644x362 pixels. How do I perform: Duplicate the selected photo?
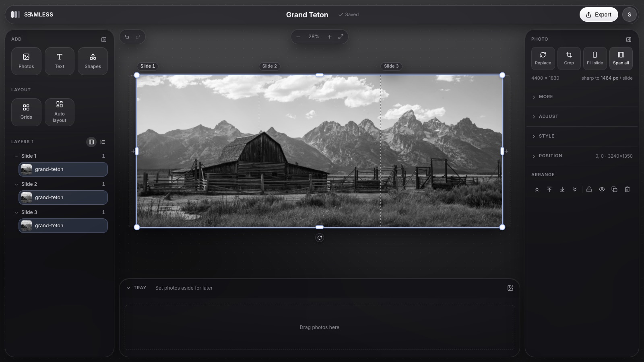pyautogui.click(x=614, y=189)
